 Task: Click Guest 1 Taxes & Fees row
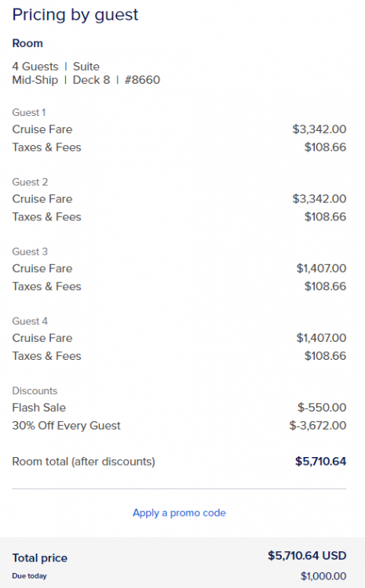click(179, 147)
